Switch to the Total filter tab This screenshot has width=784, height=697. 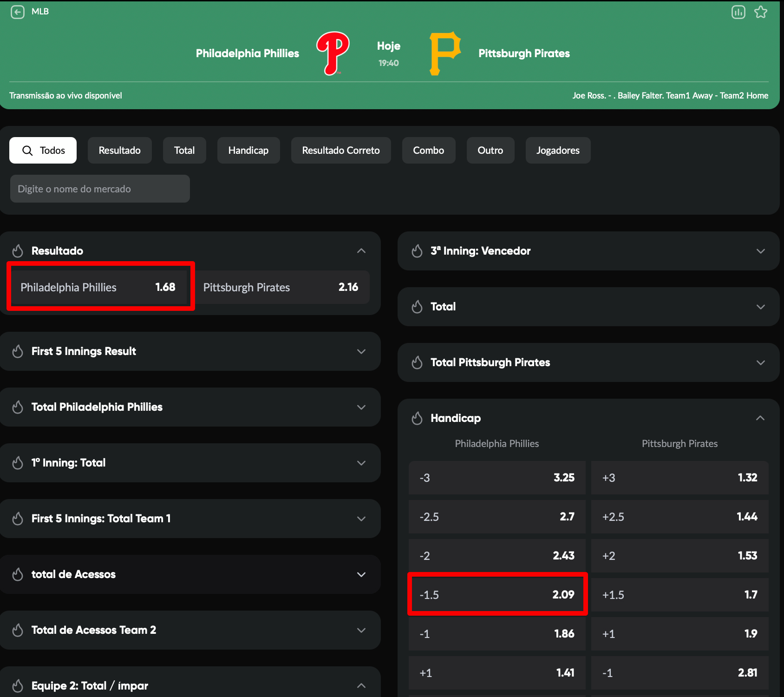pos(184,150)
